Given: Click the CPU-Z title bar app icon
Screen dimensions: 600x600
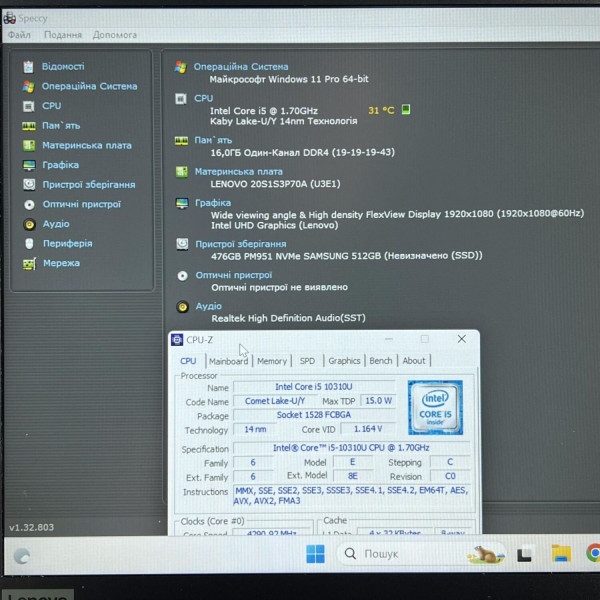Looking at the screenshot, I should [177, 340].
